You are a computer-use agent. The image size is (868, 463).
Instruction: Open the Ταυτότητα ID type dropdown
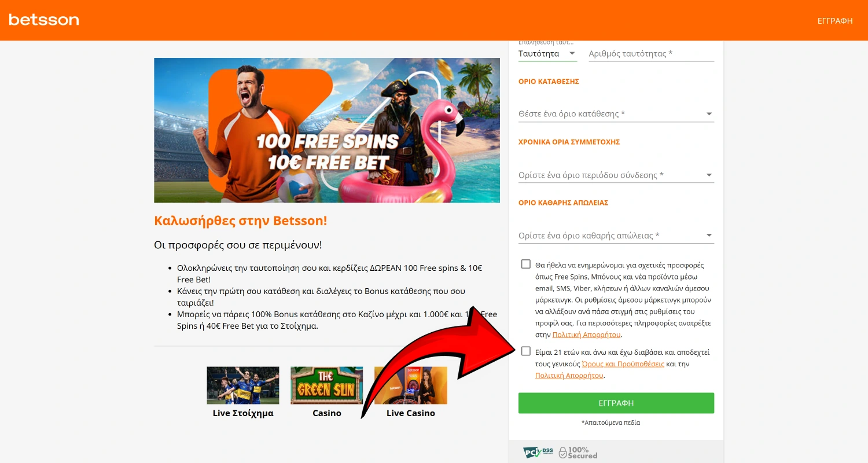pyautogui.click(x=547, y=54)
